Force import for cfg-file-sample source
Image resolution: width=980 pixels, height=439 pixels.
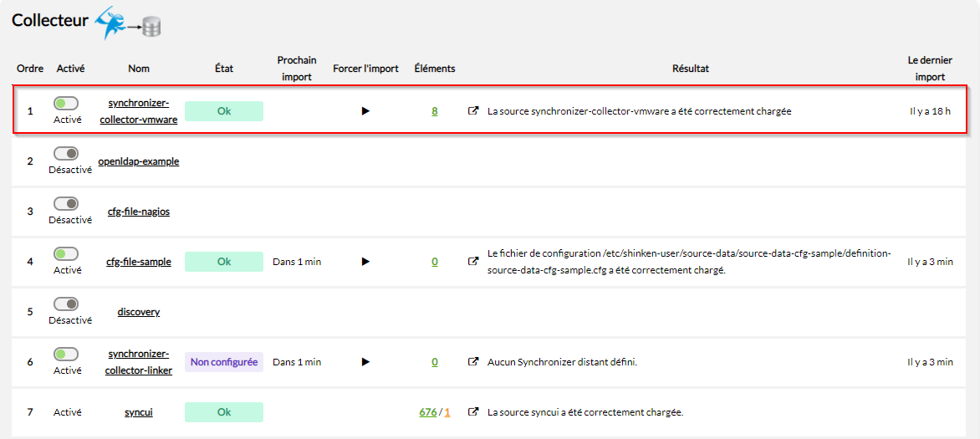pos(365,262)
